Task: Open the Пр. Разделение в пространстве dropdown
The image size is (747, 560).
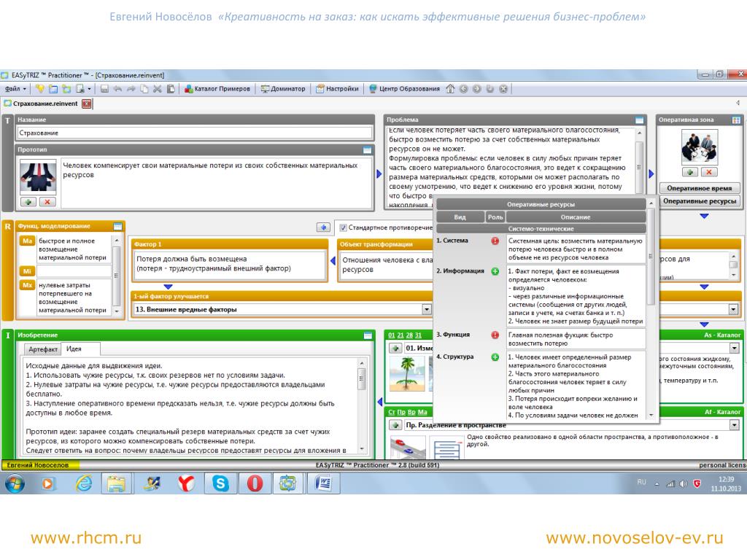Action: [734, 425]
